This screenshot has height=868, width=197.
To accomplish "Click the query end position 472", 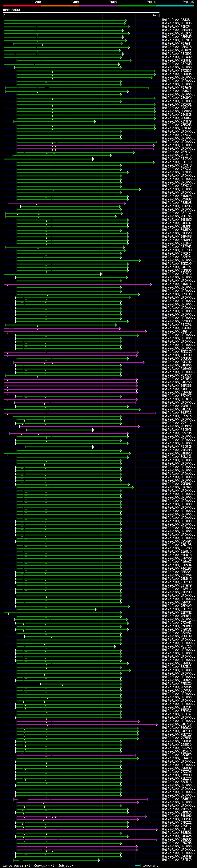I will point(155,15).
